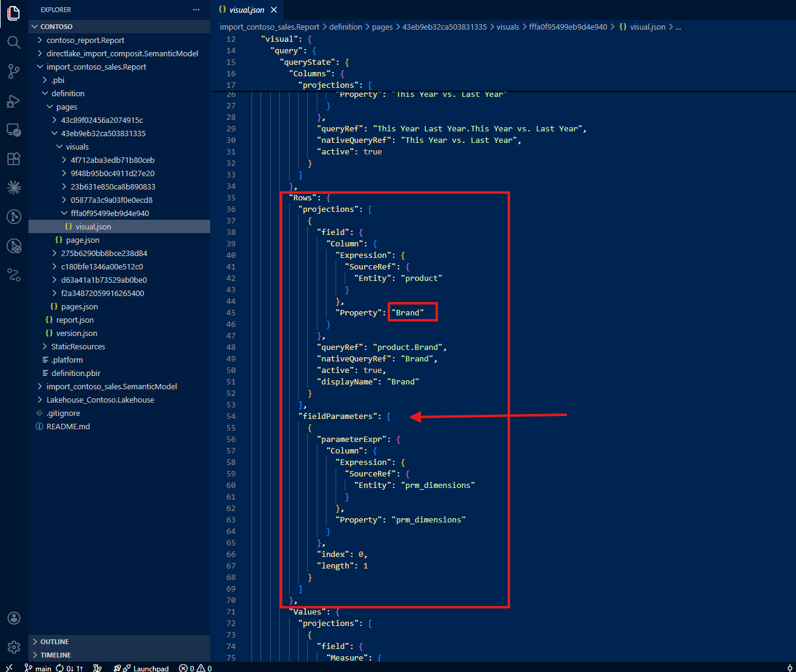
Task: Collapse the pages folder
Action: tap(119, 107)
